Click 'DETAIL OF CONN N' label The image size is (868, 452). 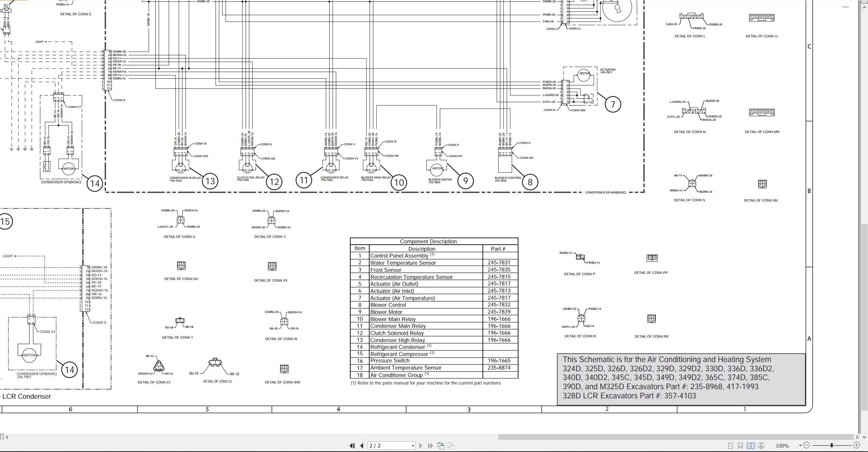[689, 200]
